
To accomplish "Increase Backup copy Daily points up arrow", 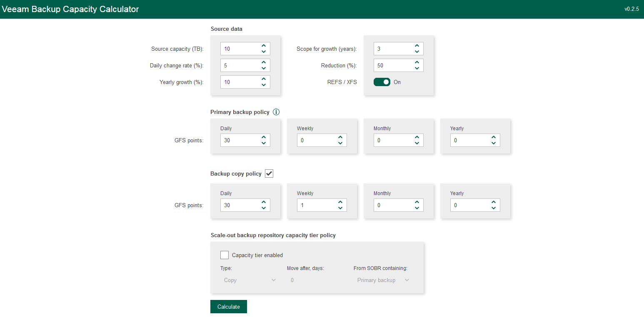I will (x=264, y=202).
